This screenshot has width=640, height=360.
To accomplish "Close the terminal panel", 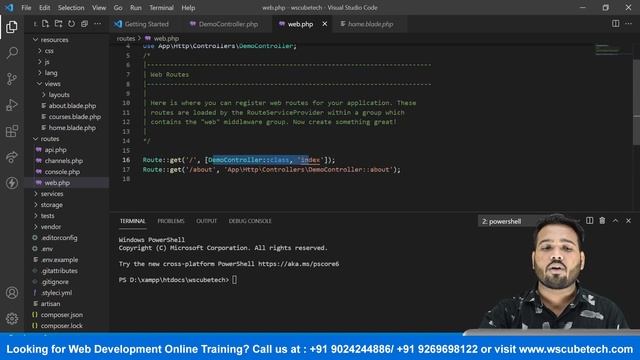I will [x=629, y=221].
